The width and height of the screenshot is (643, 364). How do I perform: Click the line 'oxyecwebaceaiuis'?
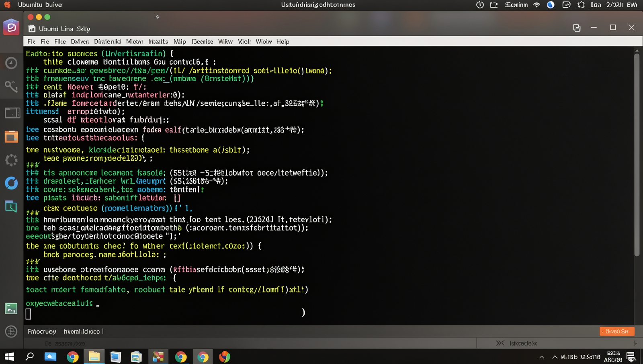(x=59, y=303)
